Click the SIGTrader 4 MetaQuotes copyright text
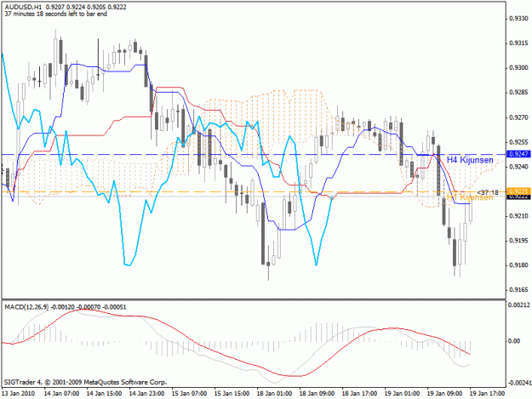532x399 pixels. coord(85,382)
